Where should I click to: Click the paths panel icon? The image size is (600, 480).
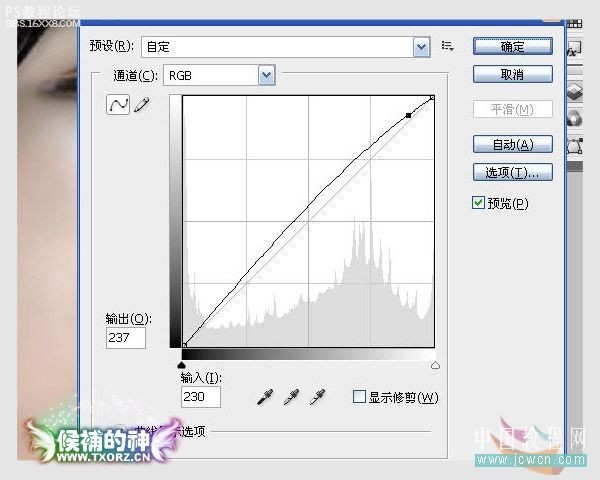click(574, 146)
